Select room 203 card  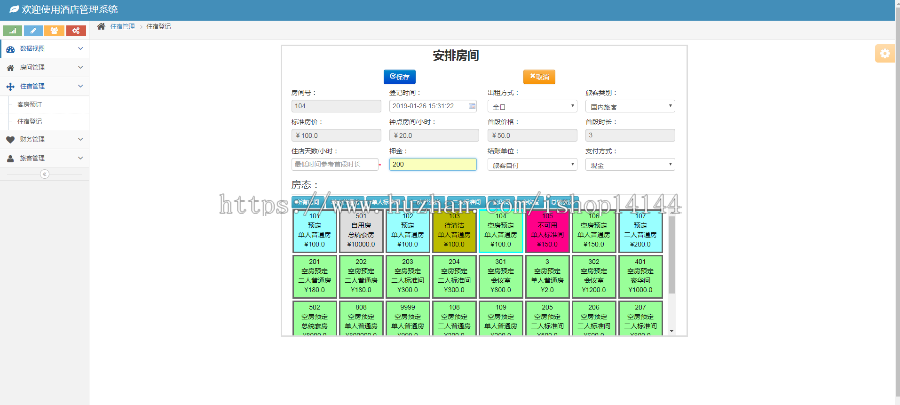click(x=408, y=277)
